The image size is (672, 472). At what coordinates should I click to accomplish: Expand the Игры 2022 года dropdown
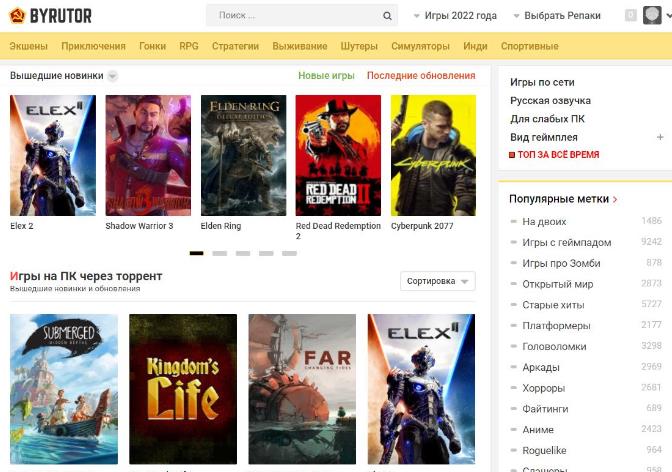[x=455, y=16]
